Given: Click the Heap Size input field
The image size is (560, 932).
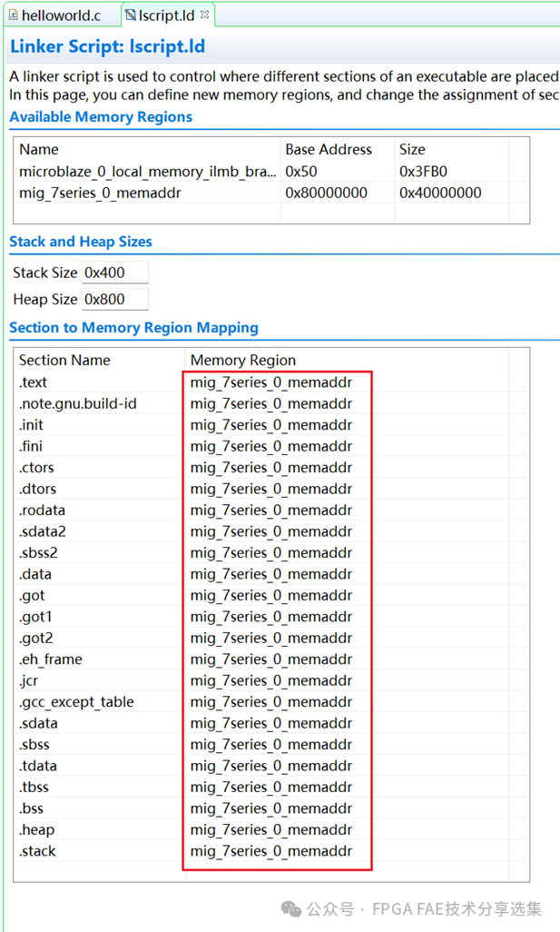Looking at the screenshot, I should coord(114,300).
